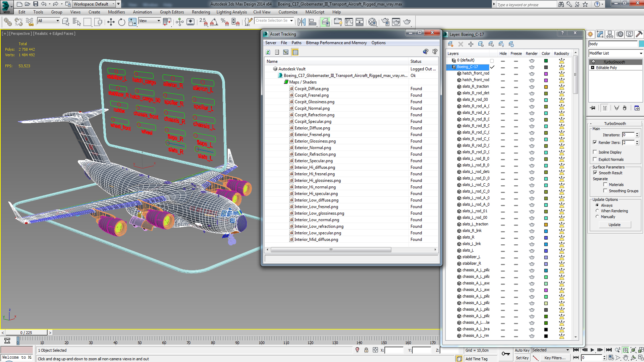Activate the Select and Uniform Scale tool
Screen dimensions: 644x362
tap(132, 22)
